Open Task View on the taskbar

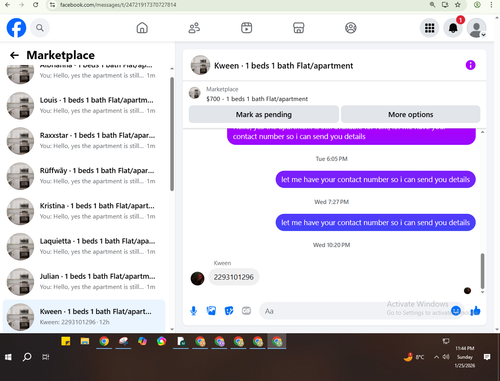point(46,357)
